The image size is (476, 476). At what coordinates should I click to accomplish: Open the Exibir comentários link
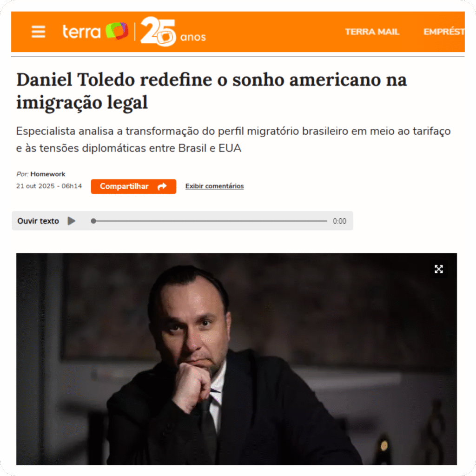(x=215, y=186)
